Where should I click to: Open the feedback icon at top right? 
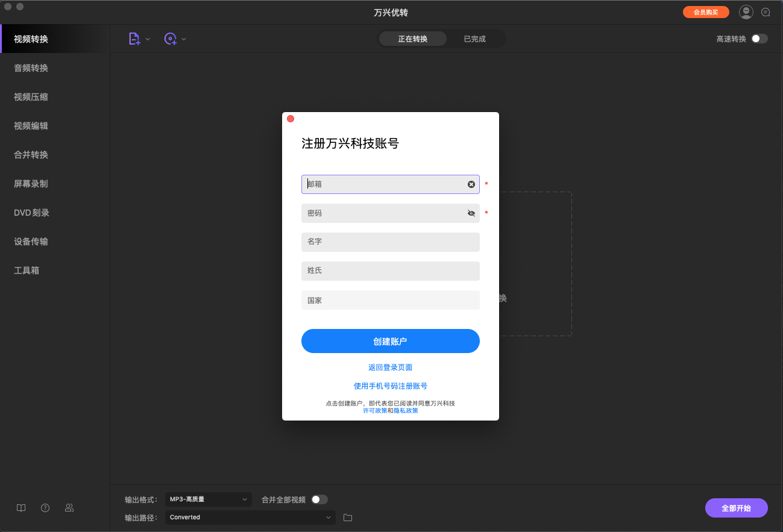pos(766,11)
